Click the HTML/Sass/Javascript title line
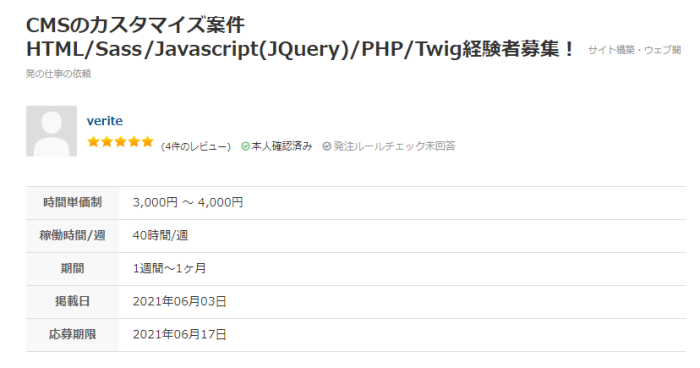 click(x=300, y=49)
